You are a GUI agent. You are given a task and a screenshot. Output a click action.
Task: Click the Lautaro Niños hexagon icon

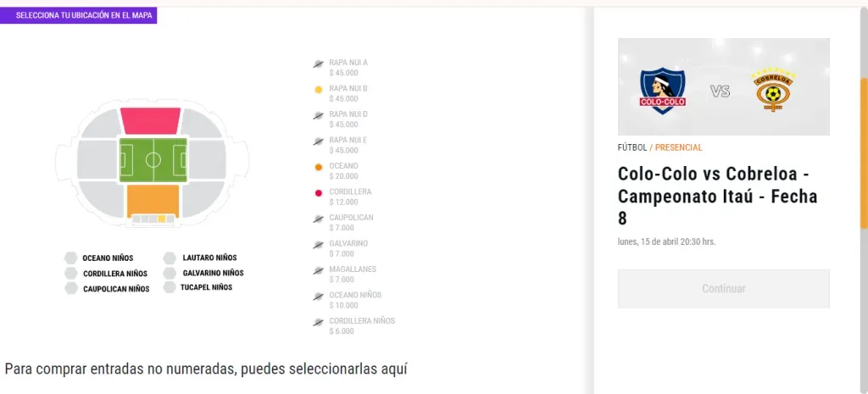coord(170,258)
